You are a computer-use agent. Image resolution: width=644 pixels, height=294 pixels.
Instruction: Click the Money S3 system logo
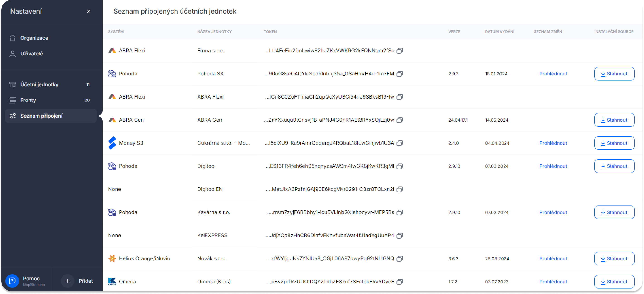pyautogui.click(x=112, y=143)
